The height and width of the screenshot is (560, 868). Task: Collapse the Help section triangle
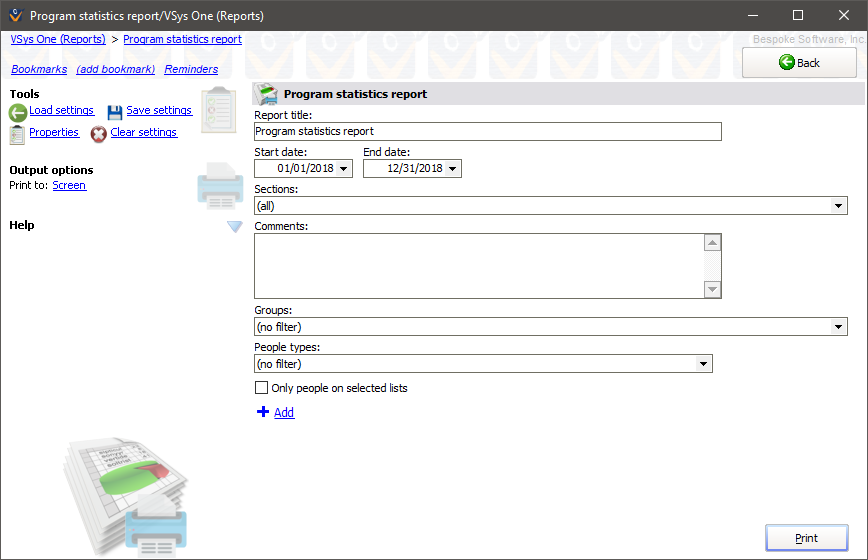tap(235, 227)
